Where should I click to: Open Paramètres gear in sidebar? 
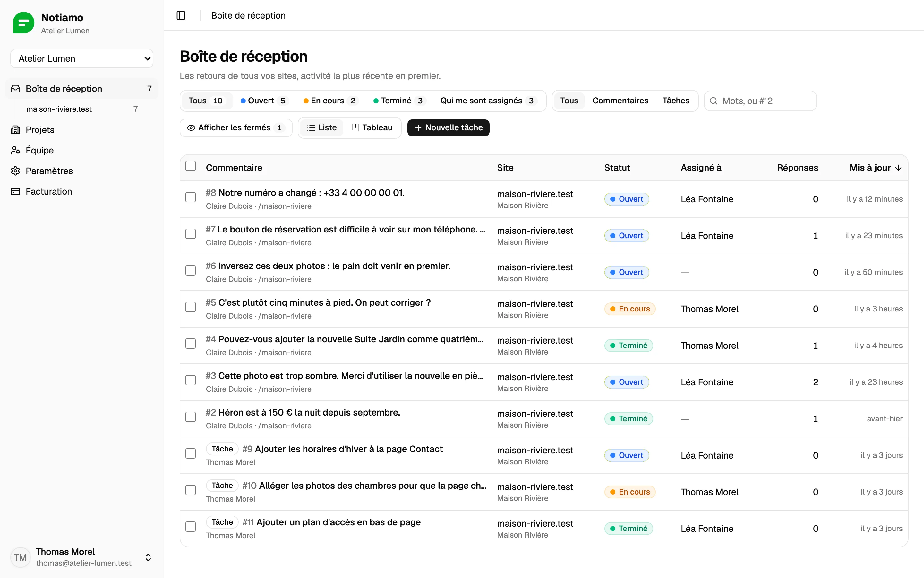tap(82, 171)
